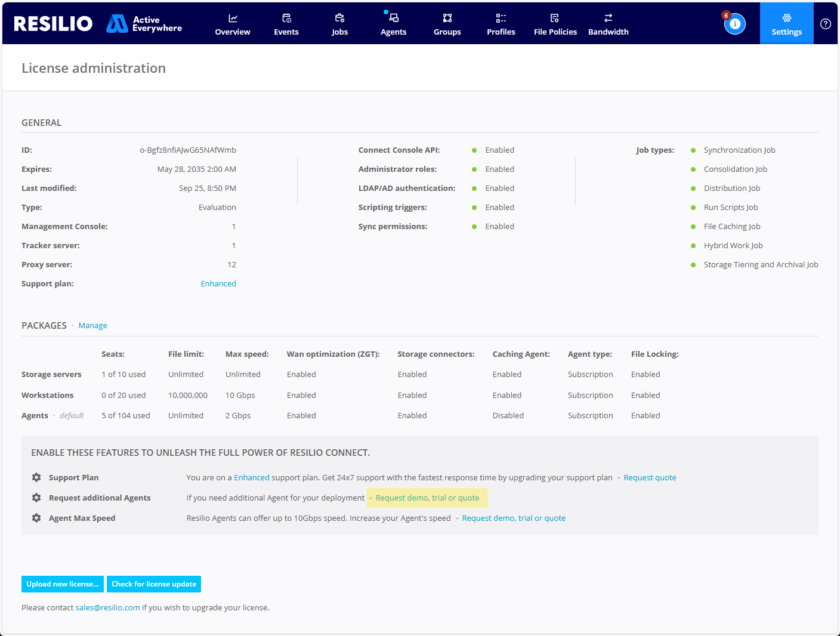Click the info button showing 6 notifications
840x636 pixels.
(734, 24)
